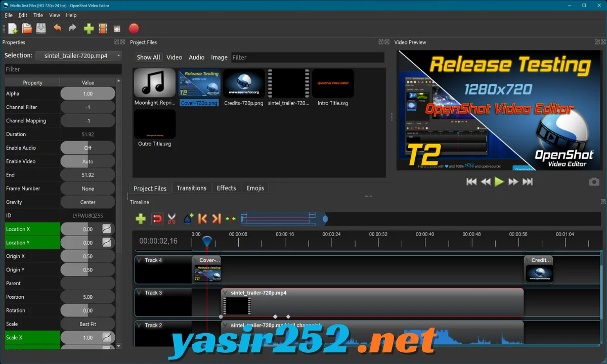Viewport: 607px width, 364px height.
Task: Jump to previous marker
Action: pyautogui.click(x=202, y=219)
